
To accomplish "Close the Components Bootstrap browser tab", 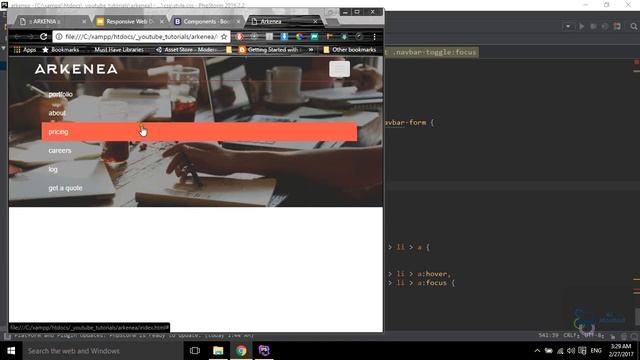I will click(239, 21).
